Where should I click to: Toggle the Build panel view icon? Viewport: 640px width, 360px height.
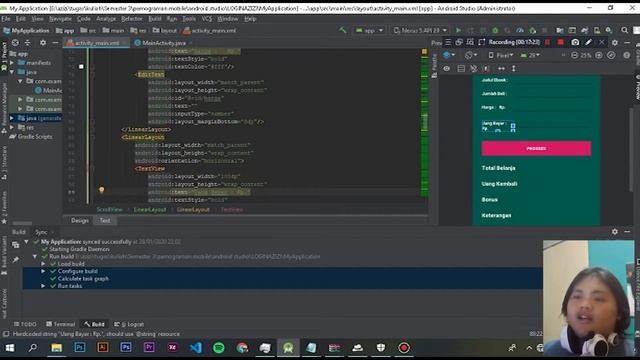[x=16, y=244]
